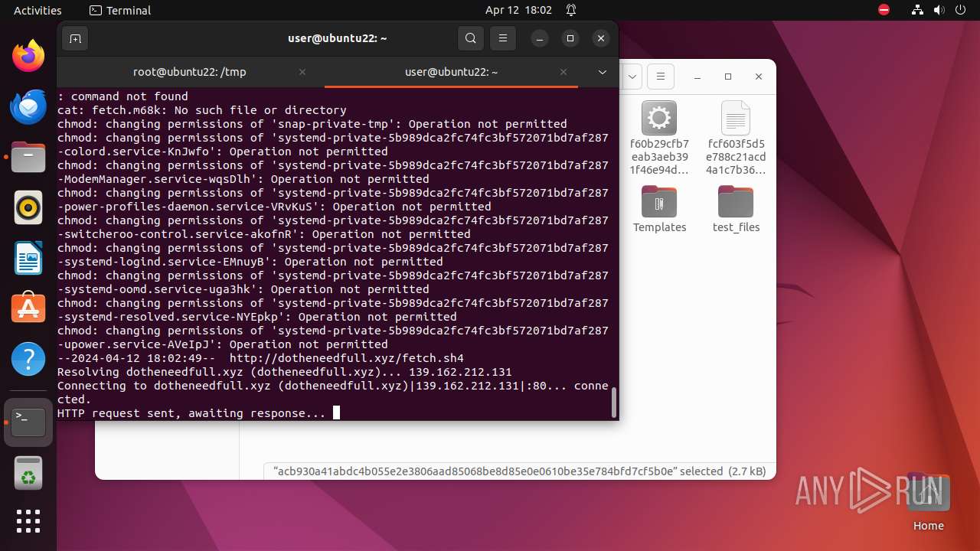This screenshot has width=980, height=551.
Task: Switch to root@ubuntu22: /tmp tab
Action: [190, 72]
